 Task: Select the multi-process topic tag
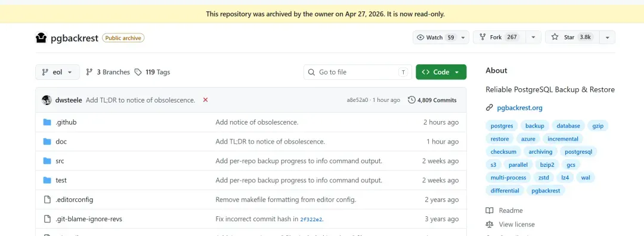click(508, 178)
